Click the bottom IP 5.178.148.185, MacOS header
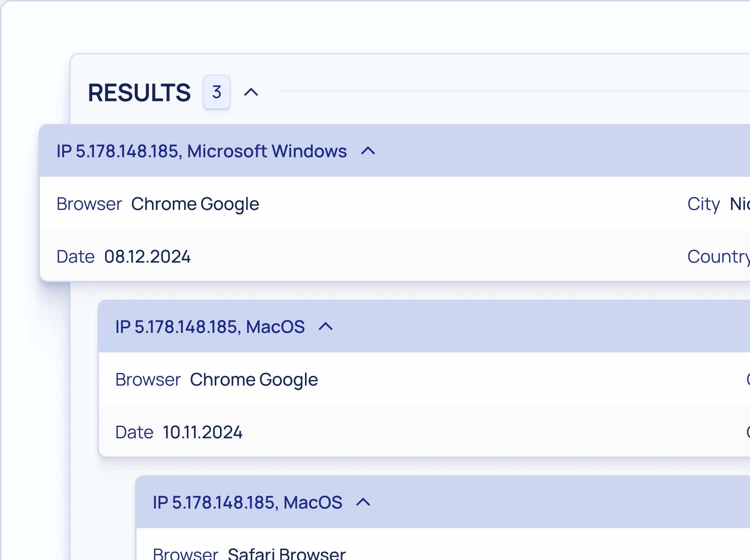750x560 pixels. tap(248, 503)
